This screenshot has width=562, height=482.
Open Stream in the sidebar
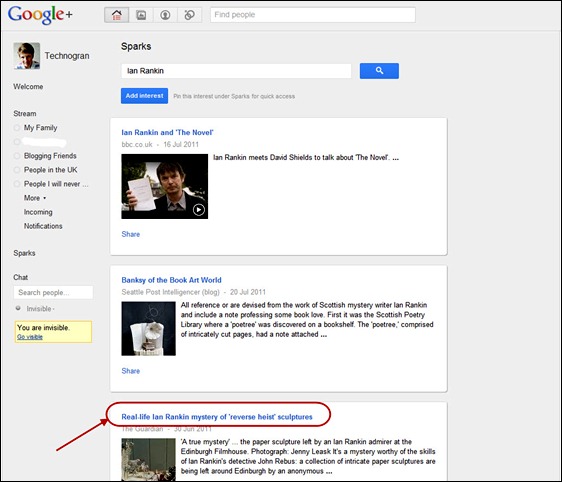(x=25, y=114)
